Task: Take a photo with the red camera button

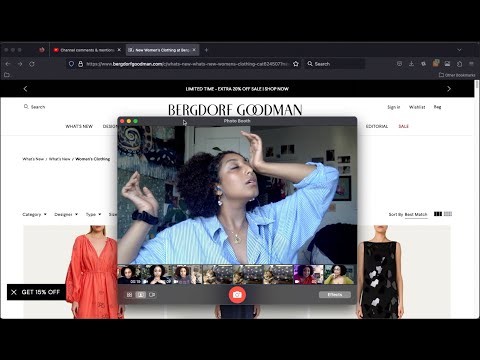Action: (237, 295)
